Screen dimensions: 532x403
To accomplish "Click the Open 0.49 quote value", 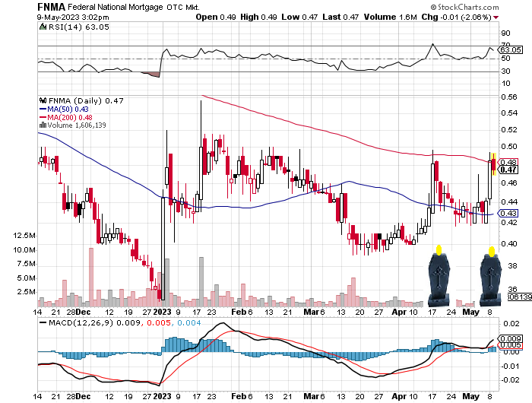I will 216,17.
